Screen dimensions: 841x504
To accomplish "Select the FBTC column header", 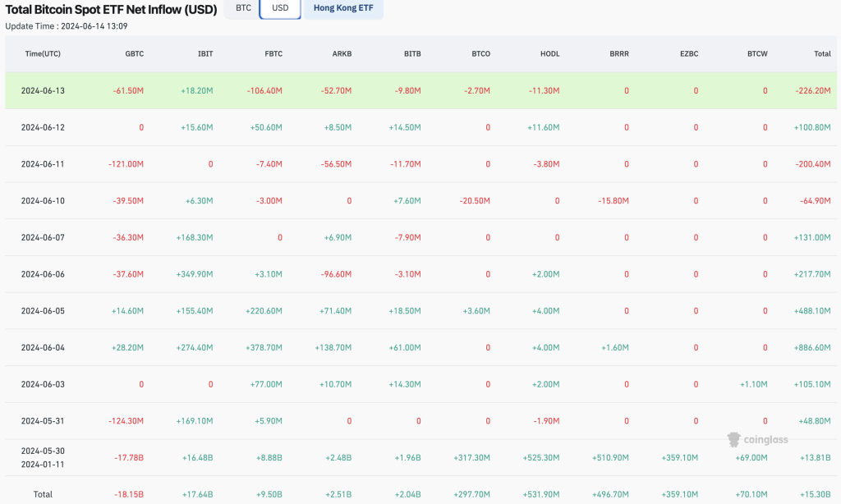I will (x=272, y=53).
